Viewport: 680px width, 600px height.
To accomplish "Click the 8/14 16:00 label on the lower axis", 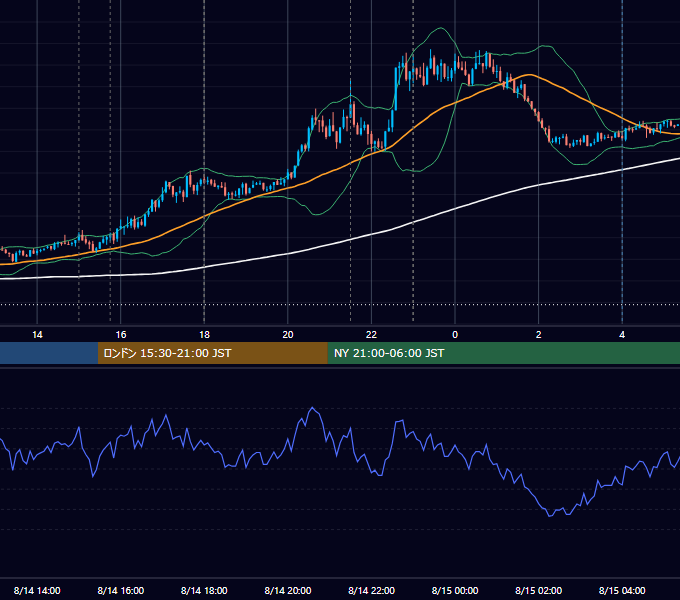I will click(x=121, y=590).
